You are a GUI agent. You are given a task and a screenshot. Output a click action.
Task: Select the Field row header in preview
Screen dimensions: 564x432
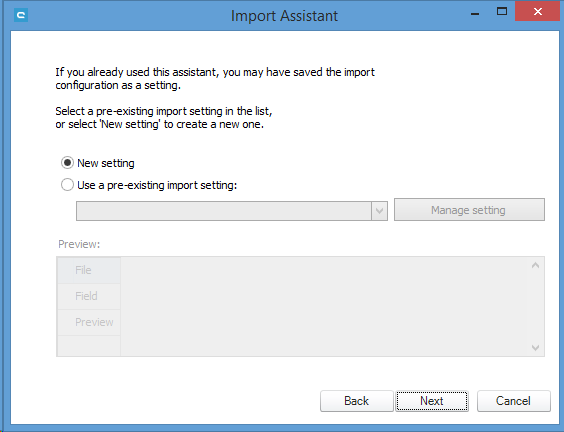pos(89,296)
